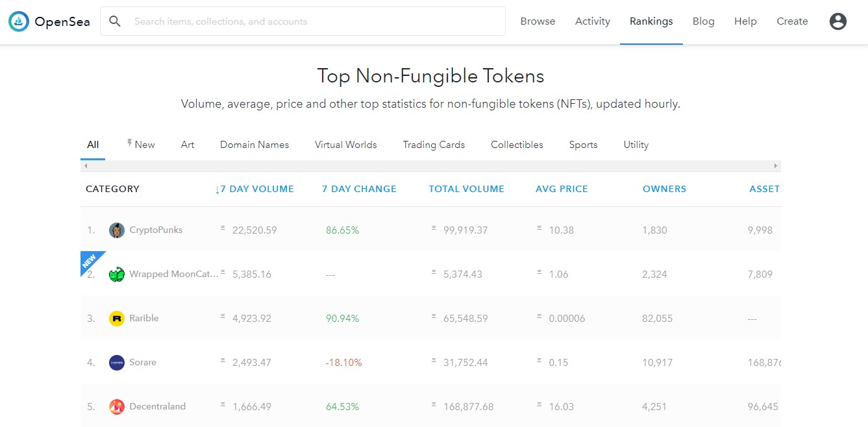Switch to the Collectibles tab
This screenshot has height=427, width=868.
pyautogui.click(x=517, y=145)
